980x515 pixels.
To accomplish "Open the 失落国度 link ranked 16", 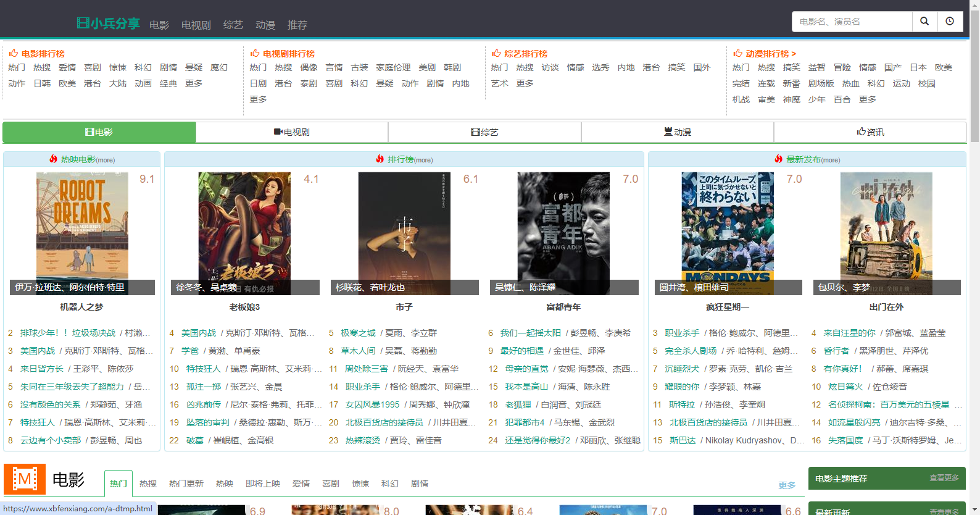I will pos(845,440).
